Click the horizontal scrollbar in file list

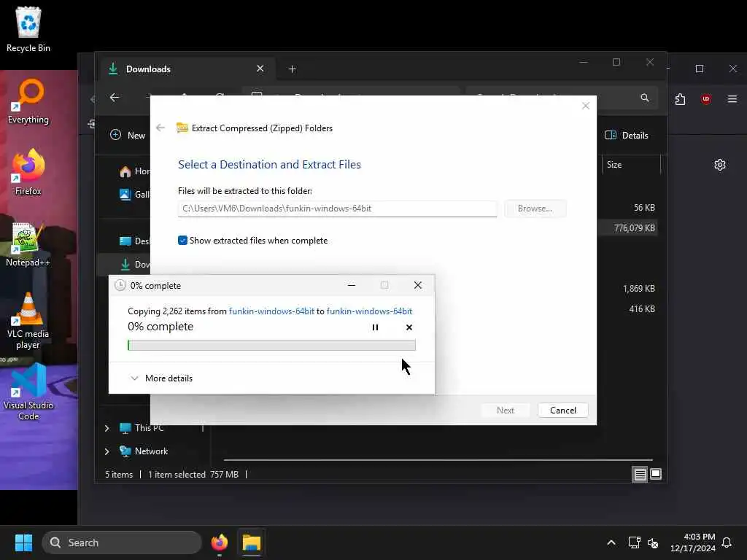[438, 460]
